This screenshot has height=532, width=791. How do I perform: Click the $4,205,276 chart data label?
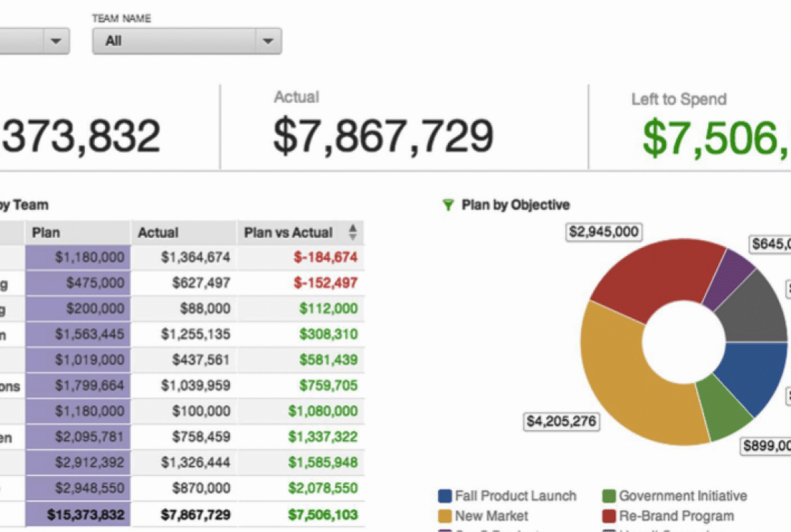click(x=562, y=421)
